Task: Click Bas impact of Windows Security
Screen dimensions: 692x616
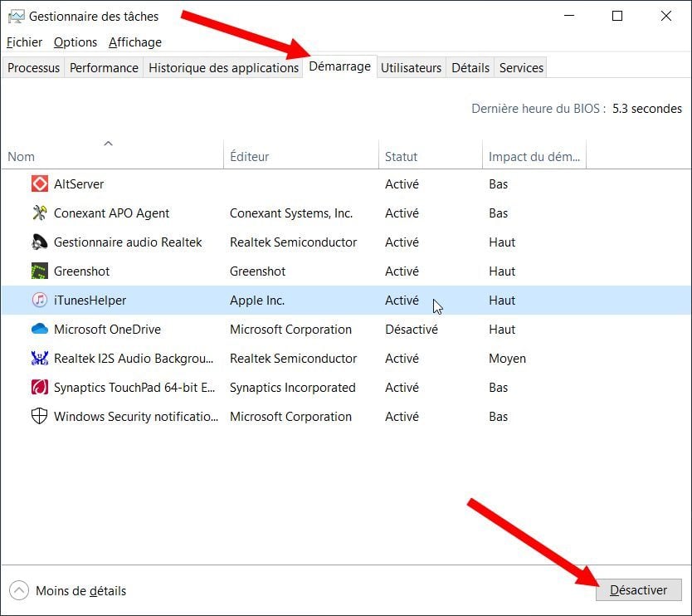Action: [x=499, y=417]
